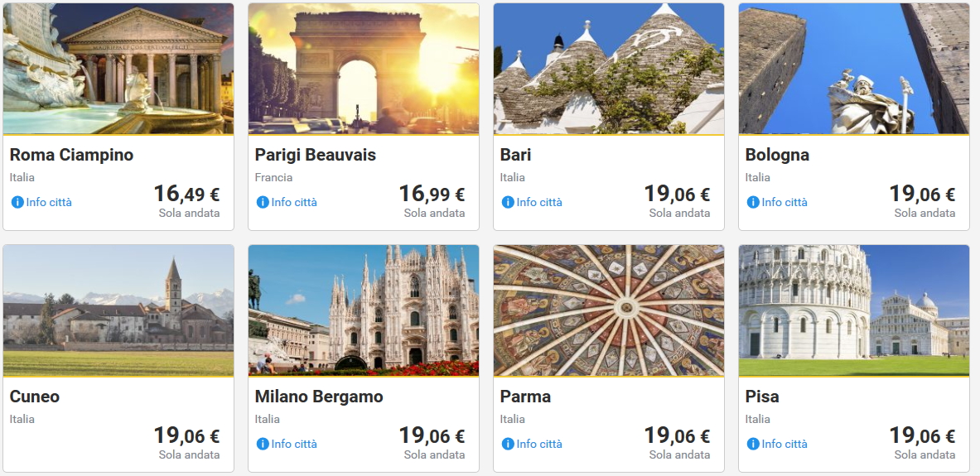
Task: Click the info icon on Bologna card
Action: (753, 202)
